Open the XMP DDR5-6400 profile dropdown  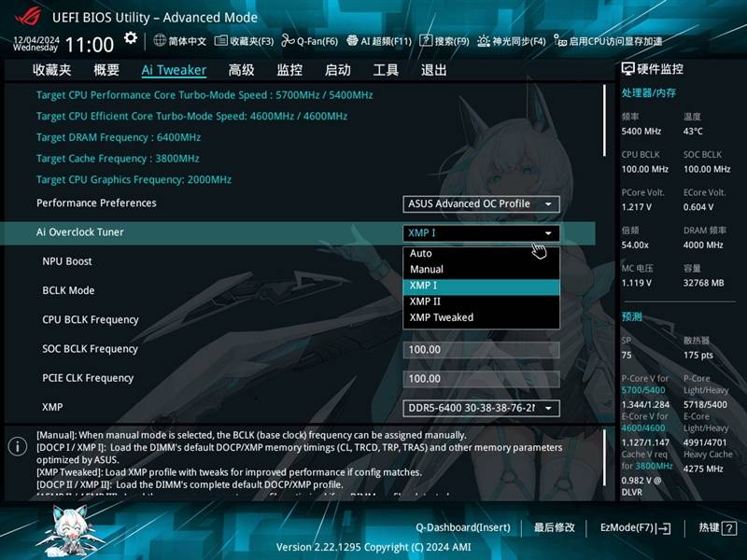coord(481,408)
